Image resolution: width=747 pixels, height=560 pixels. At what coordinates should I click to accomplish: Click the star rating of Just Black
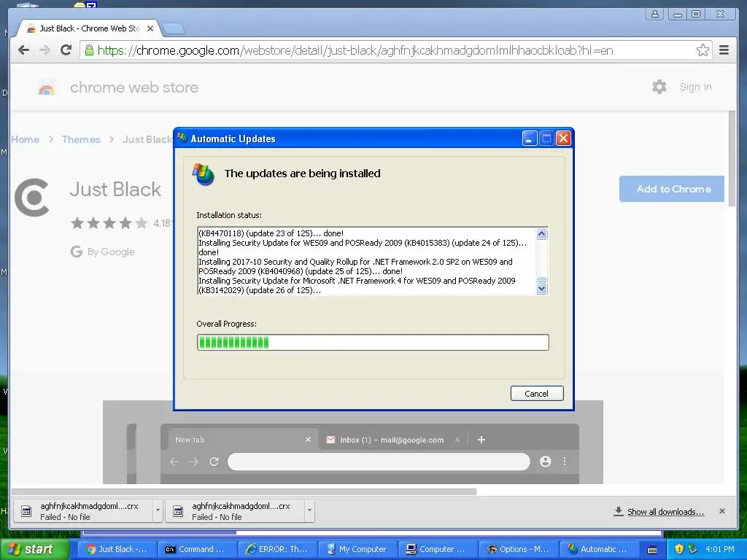coord(109,223)
